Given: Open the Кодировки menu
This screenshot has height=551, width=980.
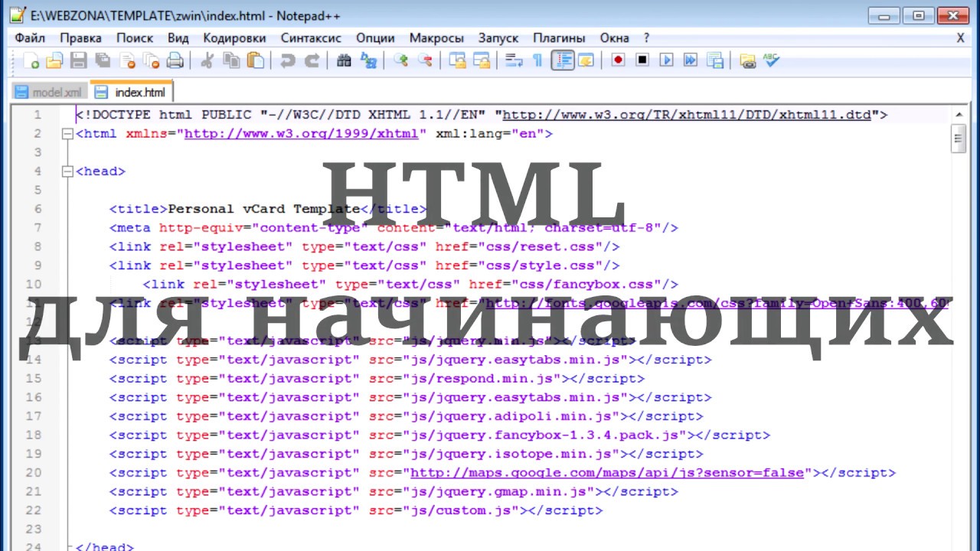Looking at the screenshot, I should click(x=234, y=37).
